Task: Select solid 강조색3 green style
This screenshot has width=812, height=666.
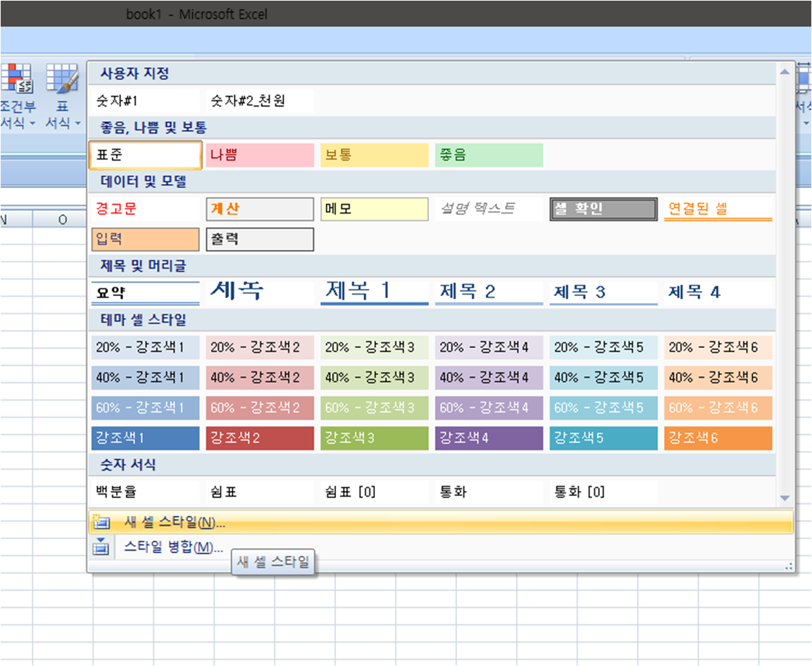Action: pos(374,438)
